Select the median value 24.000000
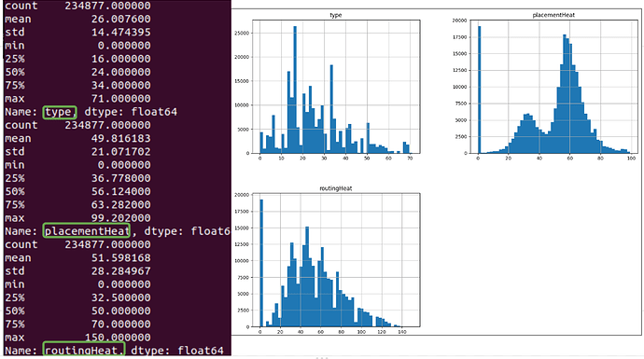 120,72
